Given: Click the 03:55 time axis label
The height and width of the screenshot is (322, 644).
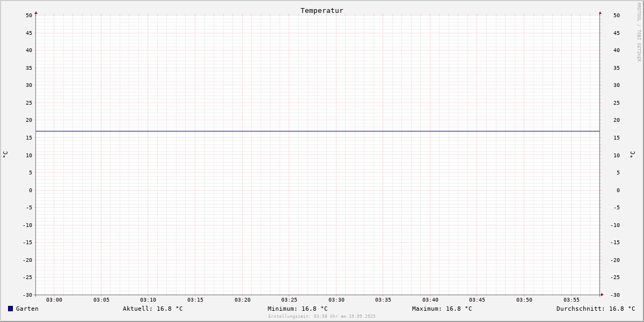Looking at the screenshot, I should [x=572, y=300].
